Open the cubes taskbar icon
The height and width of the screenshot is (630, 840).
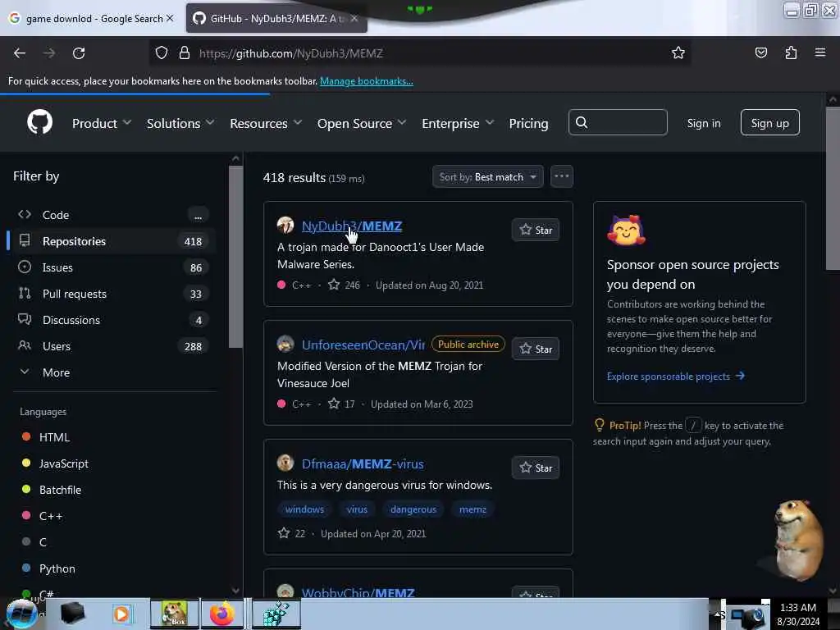276,614
